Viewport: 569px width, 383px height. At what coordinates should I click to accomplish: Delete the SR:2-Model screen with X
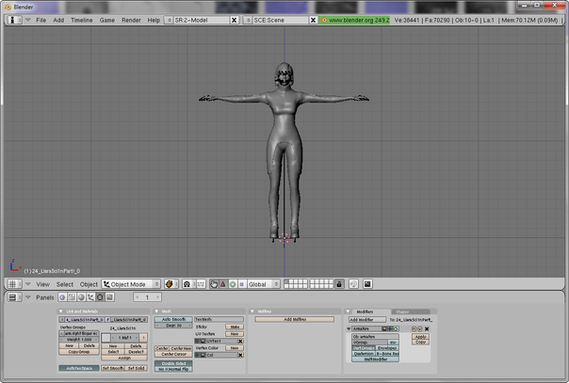coord(234,20)
